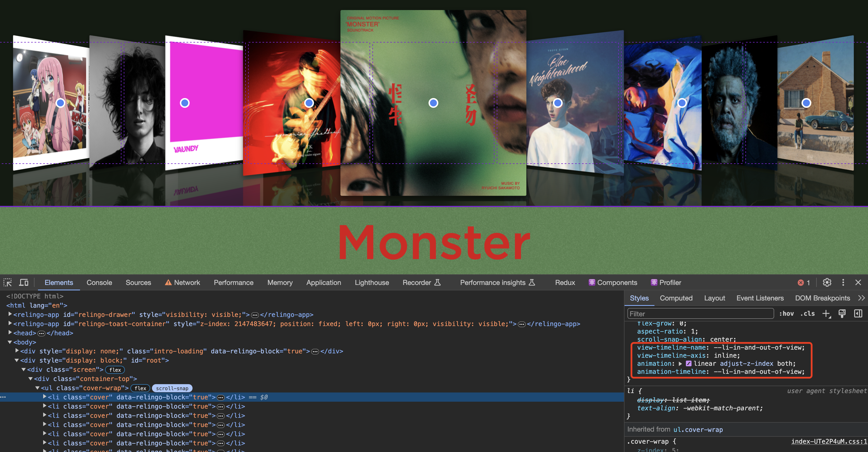Toggle flex overlay badge on div.screen

[x=115, y=370]
